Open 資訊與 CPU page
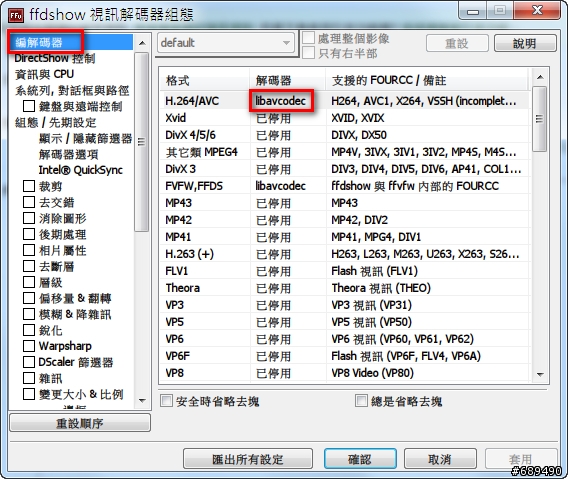Image resolution: width=568 pixels, height=479 pixels. click(x=44, y=74)
